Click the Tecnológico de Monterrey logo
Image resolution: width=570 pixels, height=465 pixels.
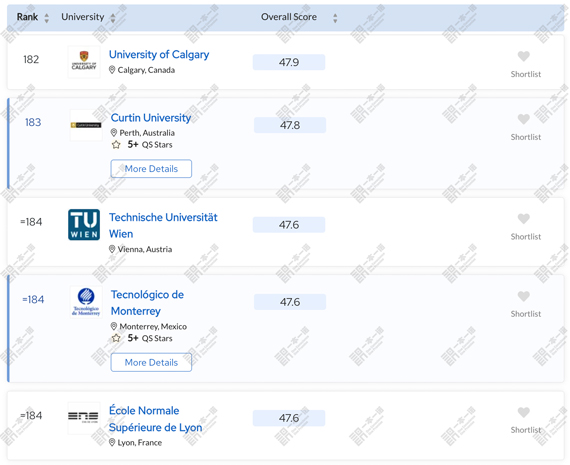(x=86, y=302)
